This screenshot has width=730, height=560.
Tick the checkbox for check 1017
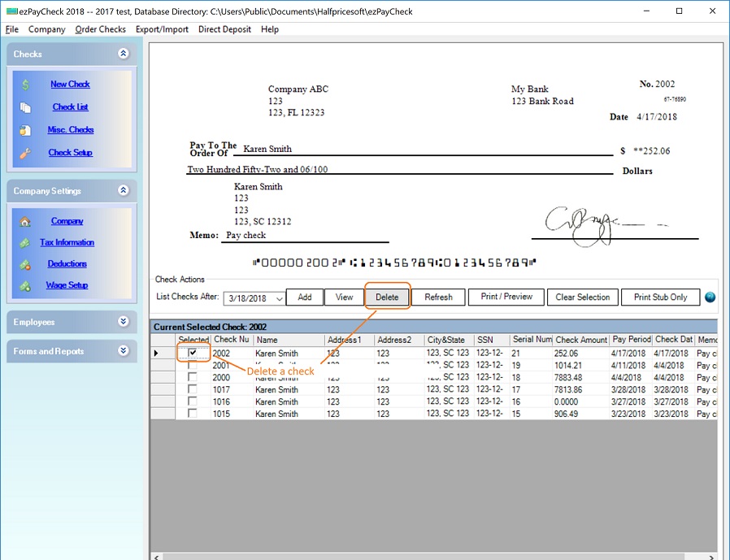pyautogui.click(x=193, y=389)
